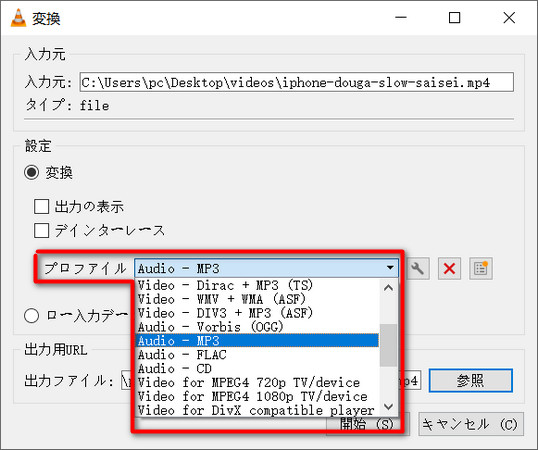Image resolution: width=538 pixels, height=450 pixels.
Task: Select the ロー入力データ radio button
Action: coord(32,316)
